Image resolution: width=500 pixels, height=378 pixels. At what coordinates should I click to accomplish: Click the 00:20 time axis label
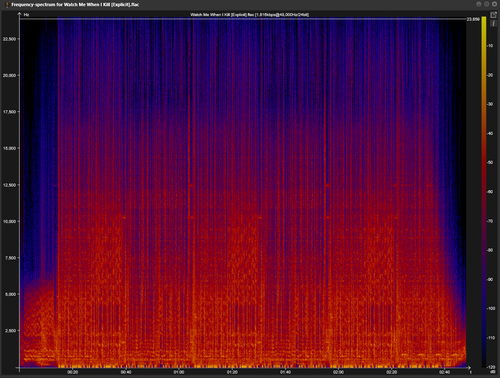(x=73, y=372)
